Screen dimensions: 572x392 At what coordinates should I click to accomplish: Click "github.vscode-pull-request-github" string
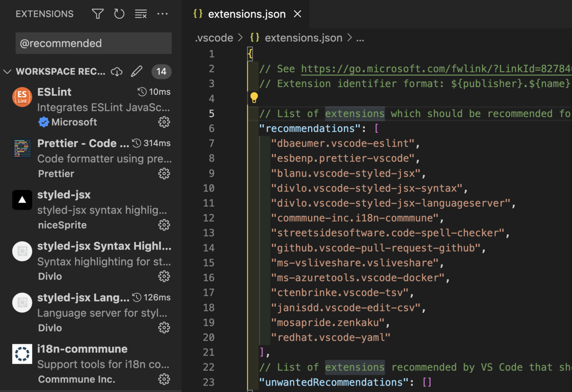376,248
